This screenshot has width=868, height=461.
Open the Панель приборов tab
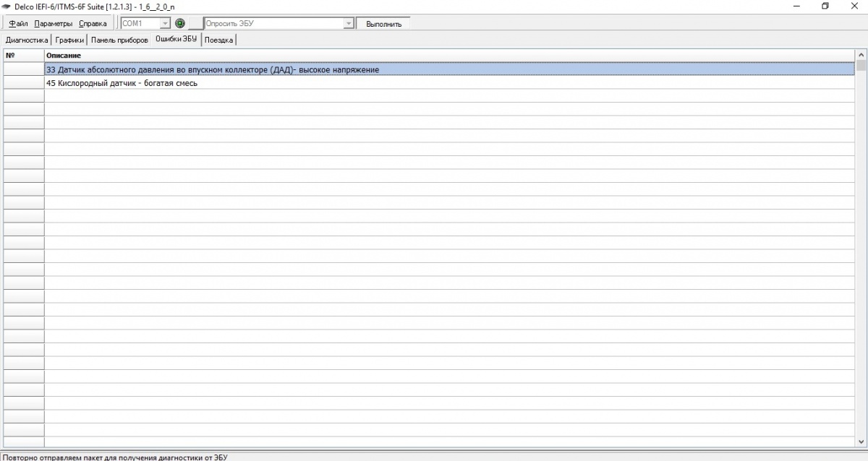tap(119, 40)
